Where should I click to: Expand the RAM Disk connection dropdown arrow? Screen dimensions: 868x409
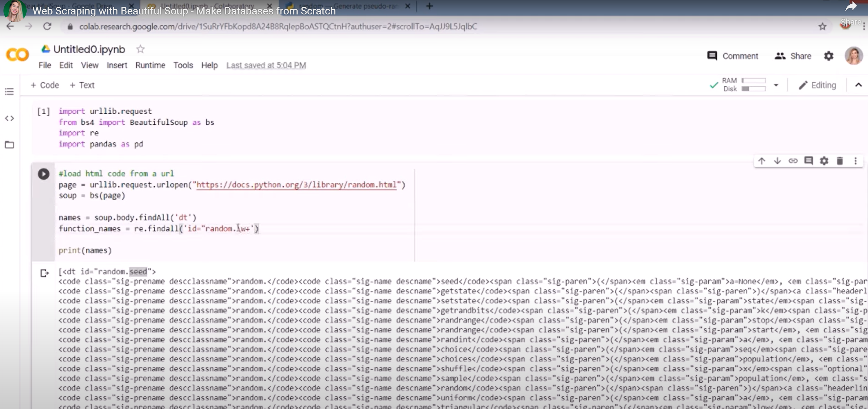coord(776,85)
